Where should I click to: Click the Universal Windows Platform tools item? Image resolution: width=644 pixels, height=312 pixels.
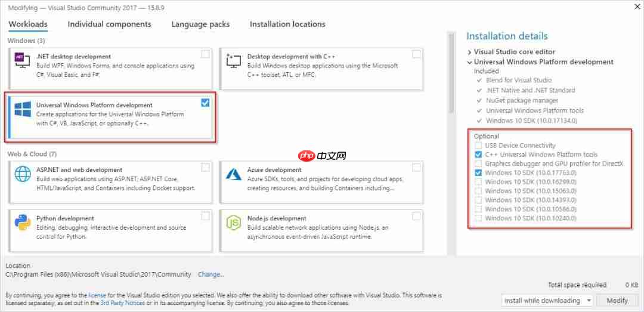(x=535, y=110)
